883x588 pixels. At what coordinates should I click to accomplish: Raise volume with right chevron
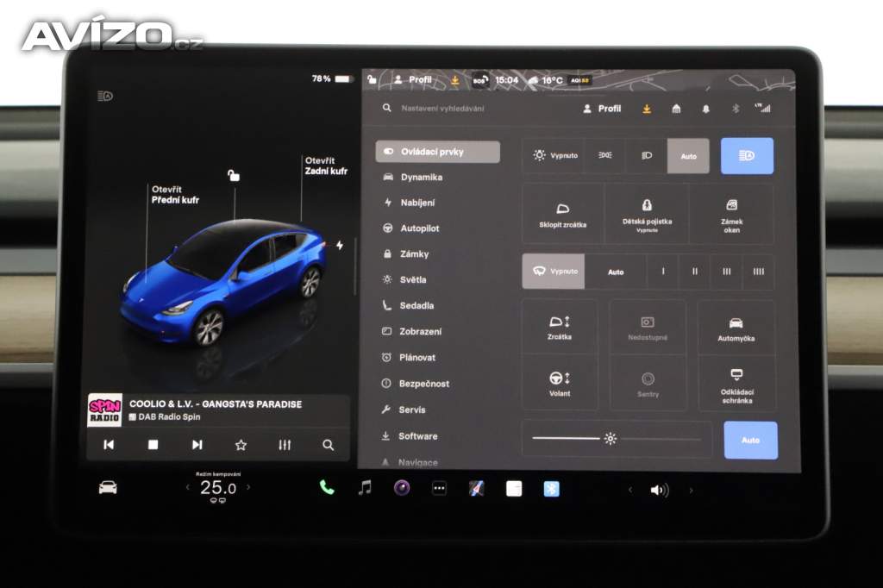click(x=691, y=490)
